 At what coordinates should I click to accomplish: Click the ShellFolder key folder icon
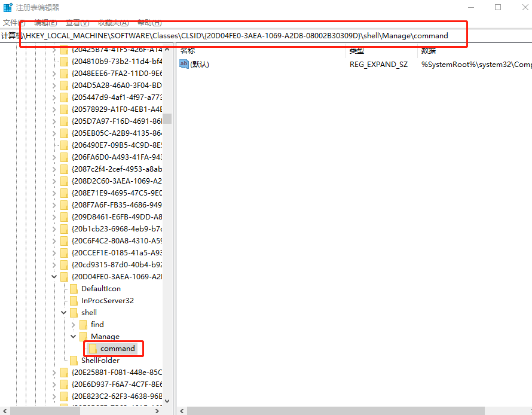[74, 361]
